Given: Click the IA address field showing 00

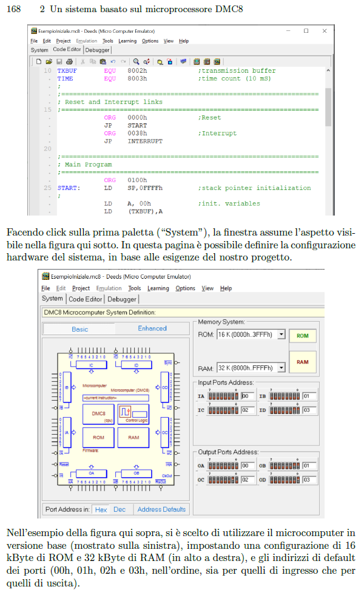Looking at the screenshot, I should click(248, 396).
